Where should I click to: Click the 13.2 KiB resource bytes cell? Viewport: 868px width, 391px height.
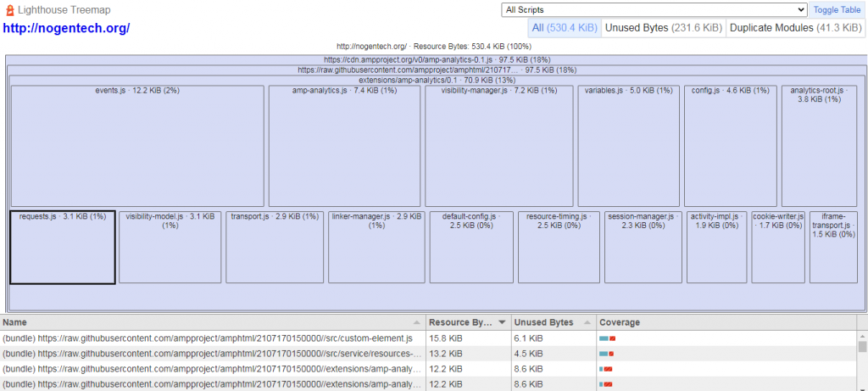point(468,354)
